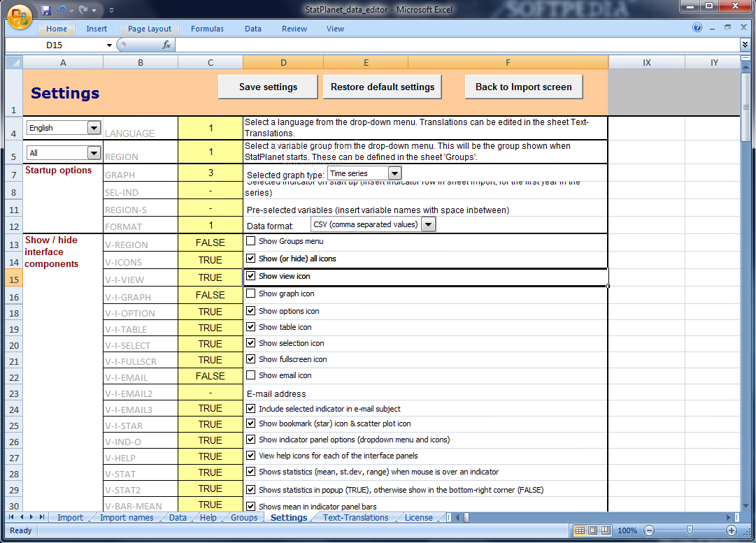Toggle Show table icon checkbox
The image size is (756, 543).
[250, 326]
